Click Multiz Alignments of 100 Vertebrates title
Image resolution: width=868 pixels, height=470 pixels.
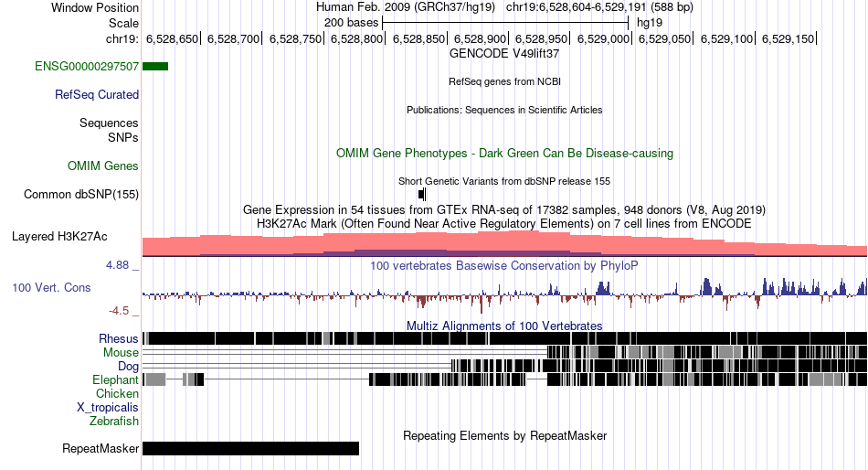pyautogui.click(x=504, y=326)
